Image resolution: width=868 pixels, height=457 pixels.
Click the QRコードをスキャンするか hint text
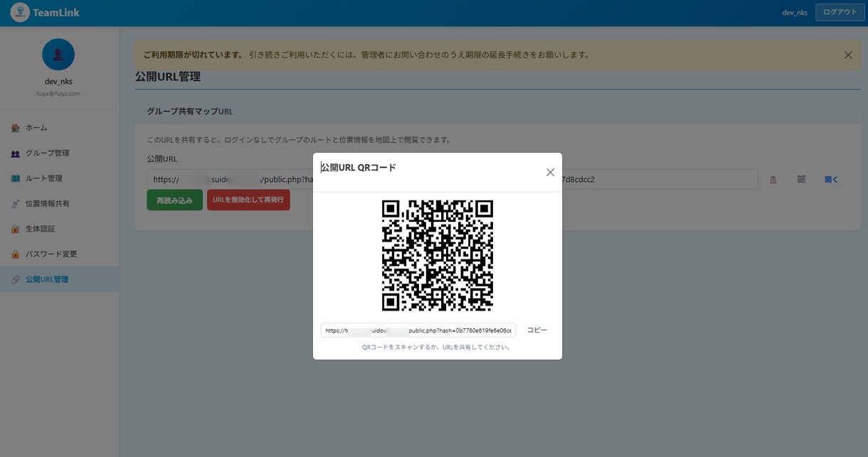click(x=437, y=348)
